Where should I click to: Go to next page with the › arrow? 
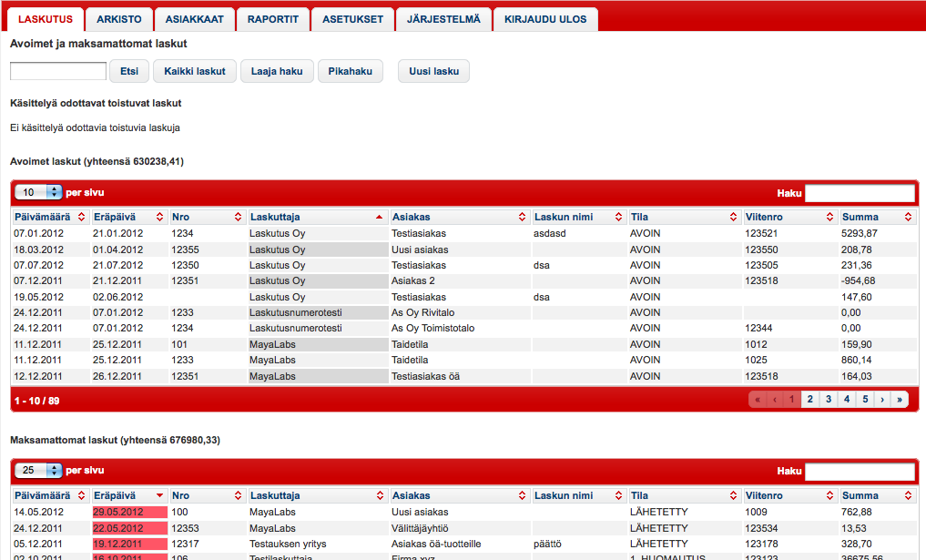coord(882,399)
